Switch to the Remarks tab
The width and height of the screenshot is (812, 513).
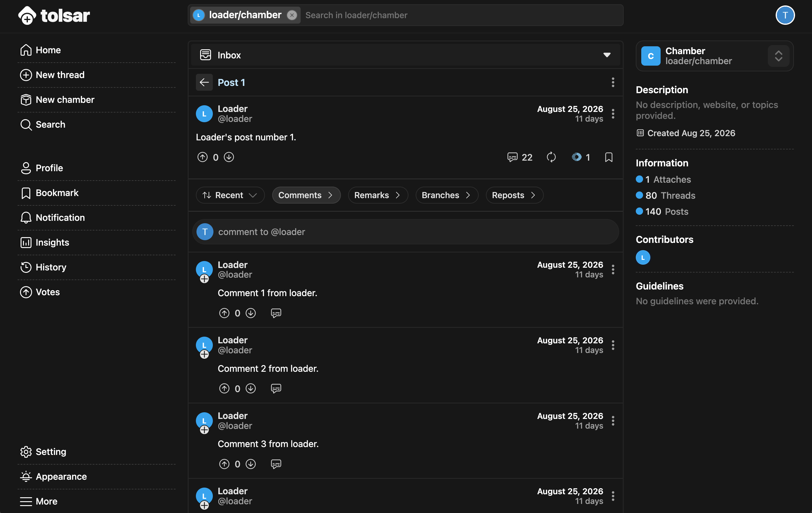pyautogui.click(x=378, y=195)
